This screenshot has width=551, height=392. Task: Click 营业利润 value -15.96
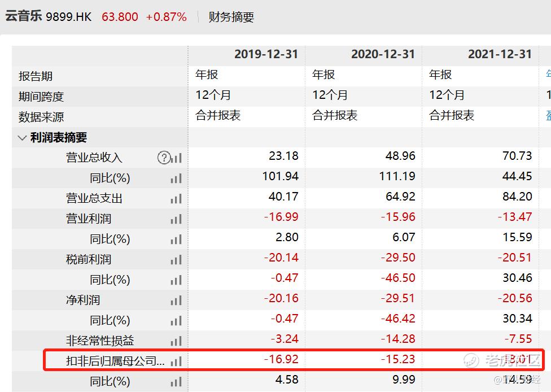398,217
